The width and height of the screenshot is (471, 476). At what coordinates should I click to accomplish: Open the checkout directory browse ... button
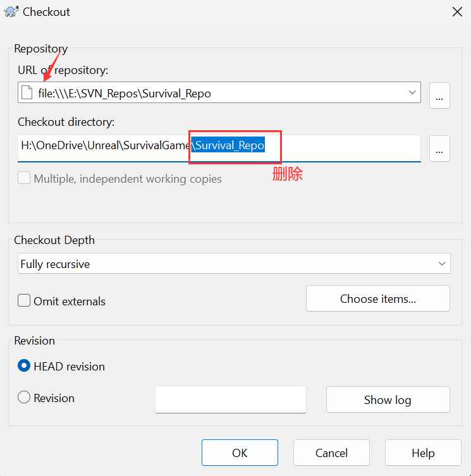click(x=439, y=149)
